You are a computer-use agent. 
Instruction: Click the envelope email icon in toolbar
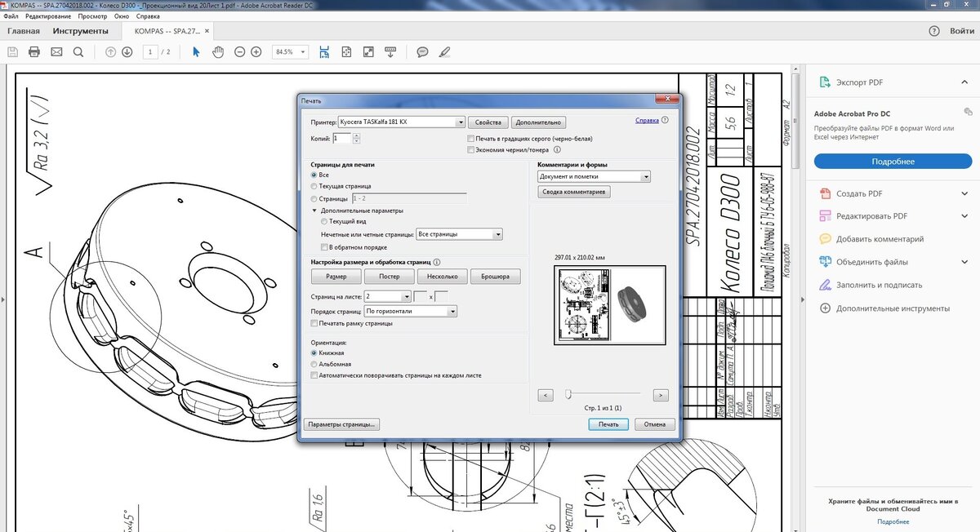pyautogui.click(x=56, y=51)
